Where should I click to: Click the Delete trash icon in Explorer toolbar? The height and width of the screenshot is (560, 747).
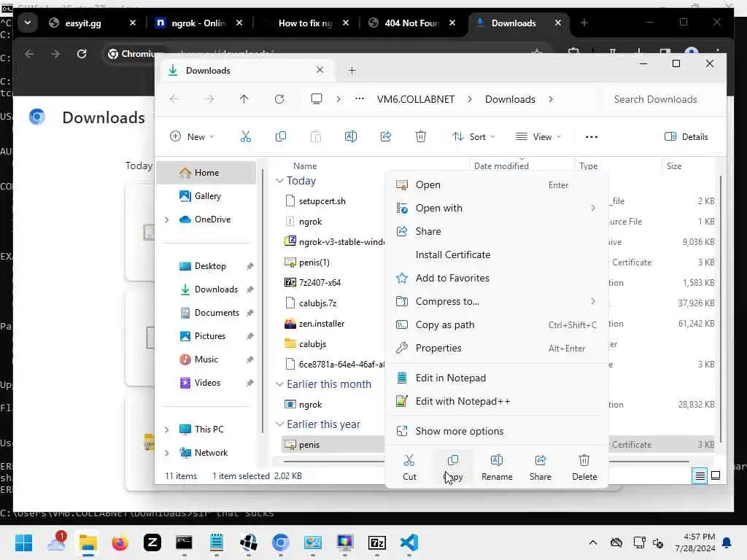421,136
